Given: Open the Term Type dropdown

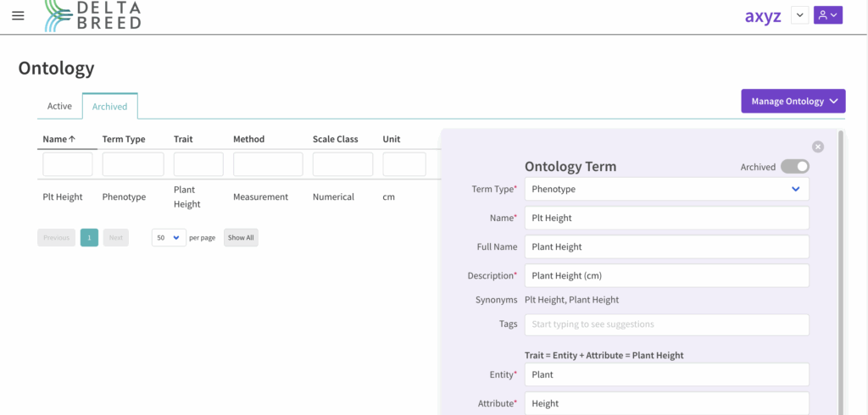Looking at the screenshot, I should pos(666,189).
